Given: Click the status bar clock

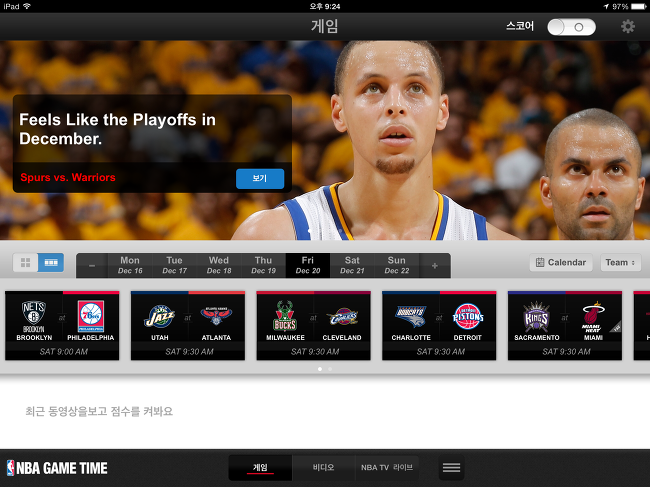Looking at the screenshot, I should click(325, 6).
